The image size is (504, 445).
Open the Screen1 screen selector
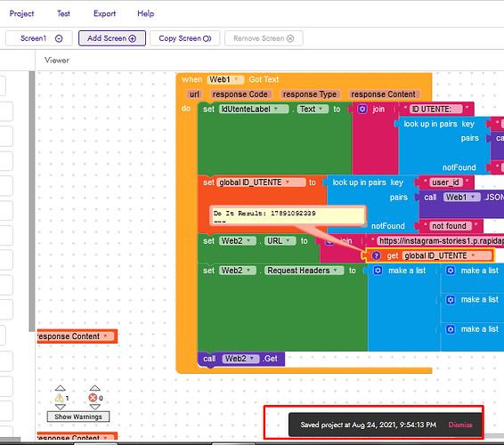39,38
